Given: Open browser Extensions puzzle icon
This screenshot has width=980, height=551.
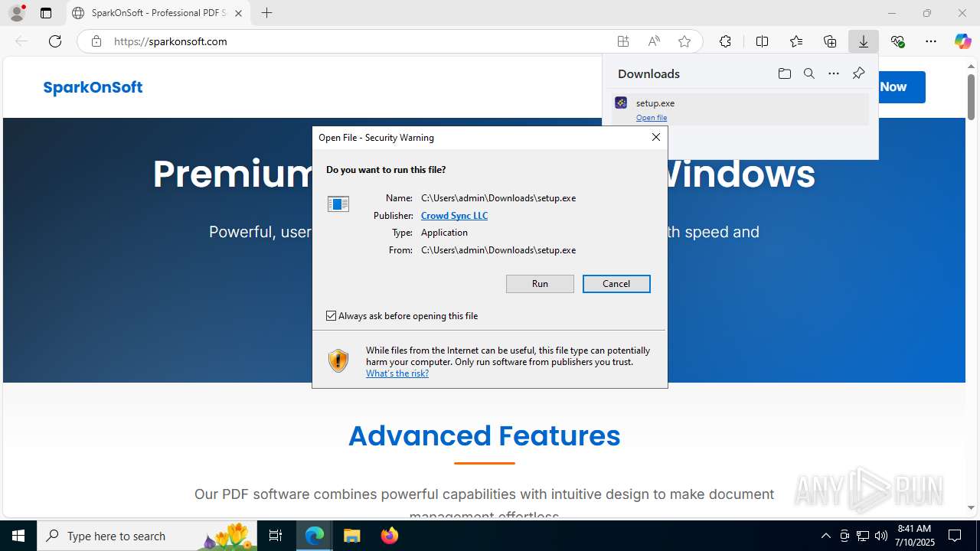Looking at the screenshot, I should click(x=725, y=41).
